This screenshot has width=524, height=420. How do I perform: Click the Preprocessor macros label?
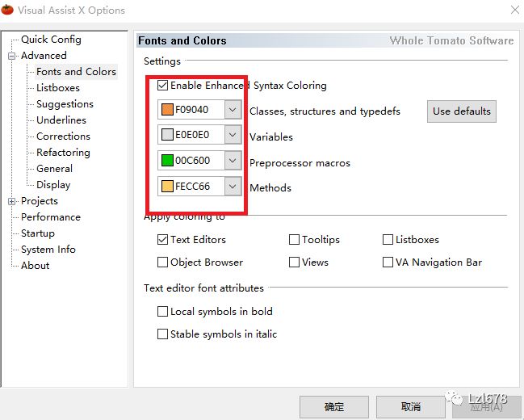(300, 163)
